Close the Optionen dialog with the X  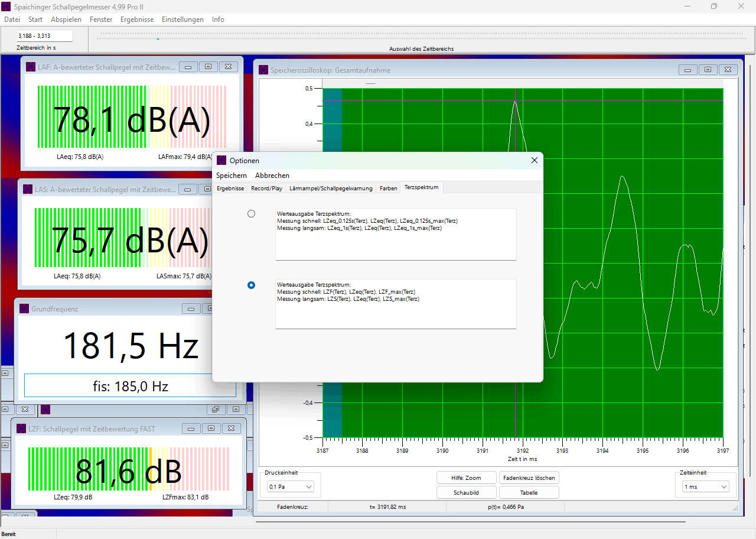point(535,160)
